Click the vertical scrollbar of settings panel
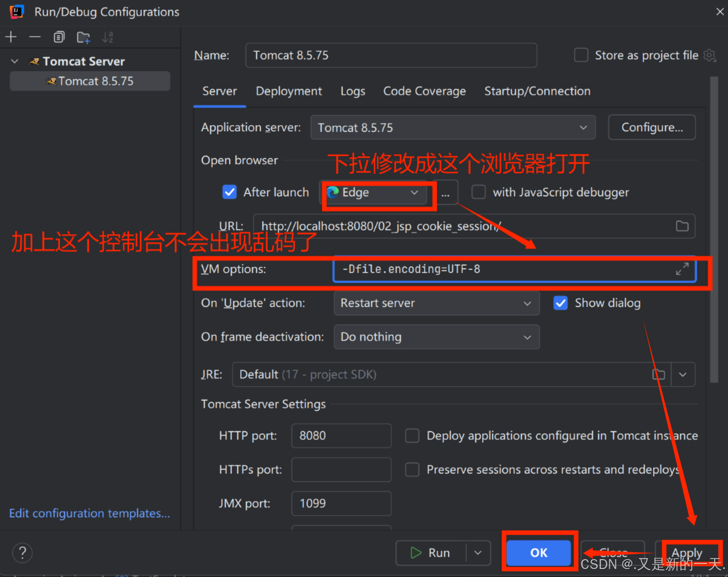 point(714,230)
